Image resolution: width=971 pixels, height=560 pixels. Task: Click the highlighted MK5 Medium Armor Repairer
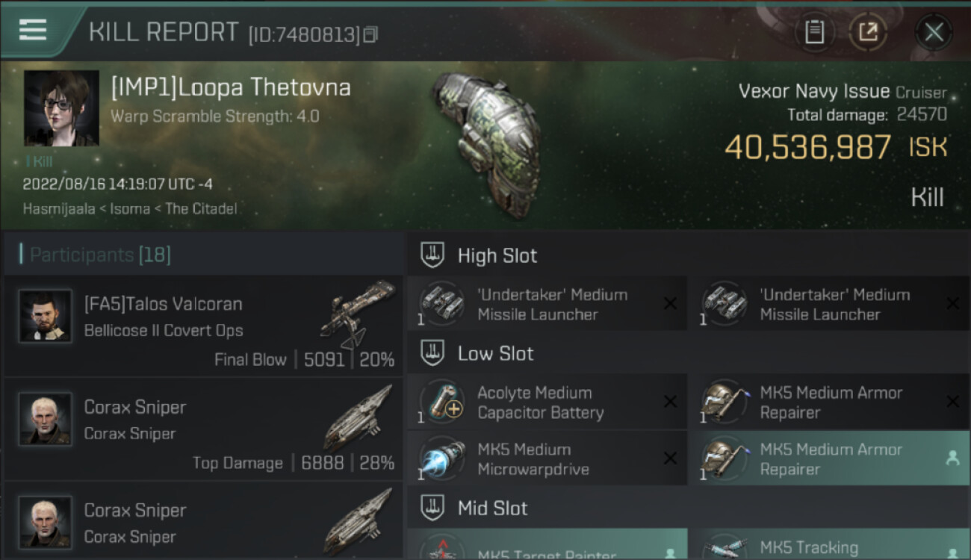830,459
